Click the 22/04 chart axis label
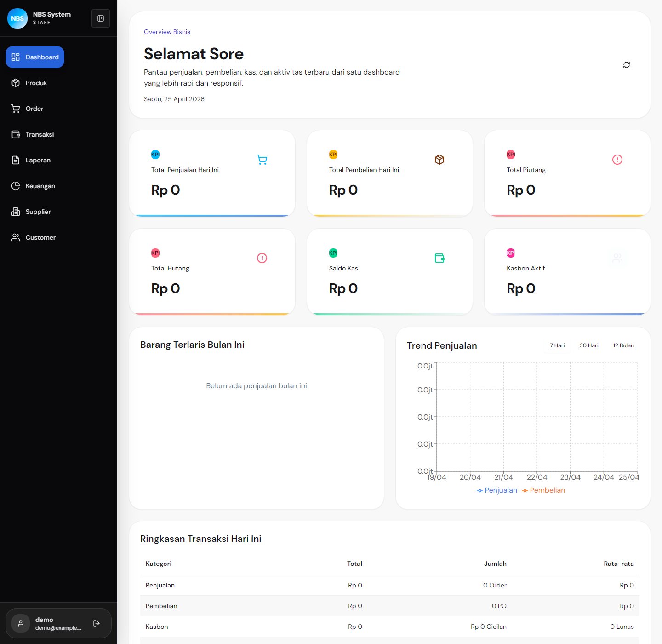This screenshot has height=644, width=662. pyautogui.click(x=537, y=477)
